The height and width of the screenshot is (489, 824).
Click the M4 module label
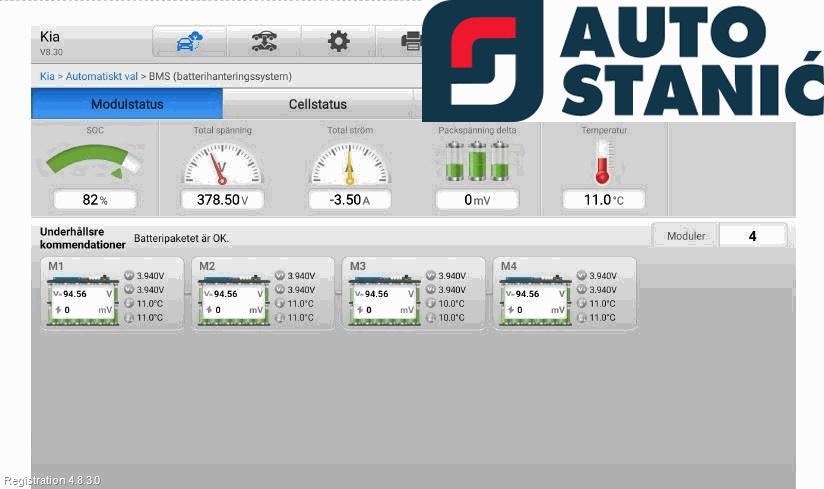coord(508,266)
